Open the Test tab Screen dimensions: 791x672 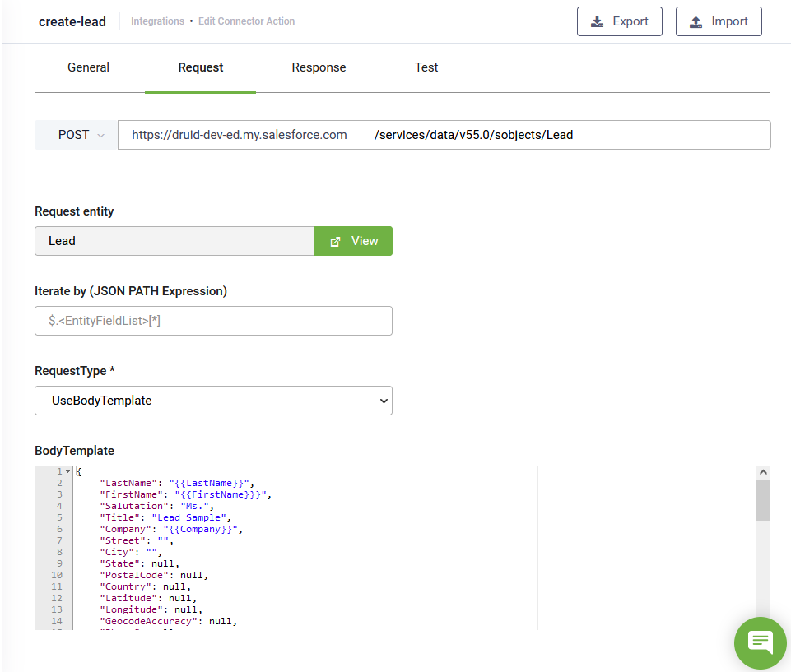click(426, 67)
